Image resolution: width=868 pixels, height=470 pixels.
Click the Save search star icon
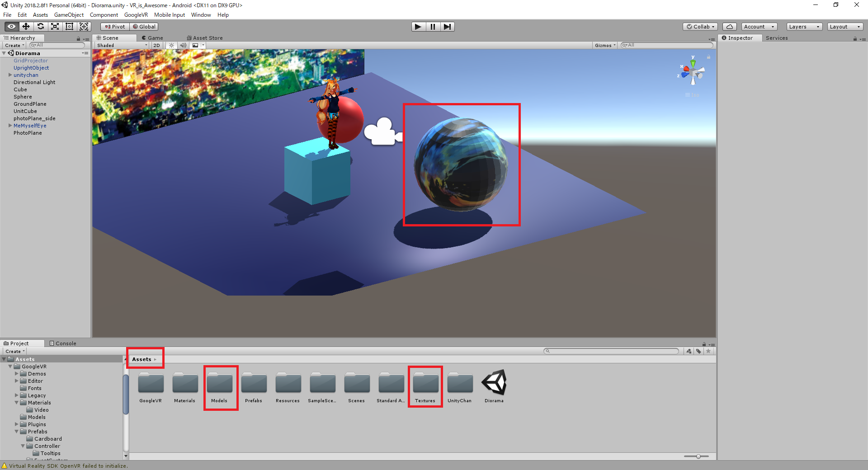pyautogui.click(x=708, y=351)
